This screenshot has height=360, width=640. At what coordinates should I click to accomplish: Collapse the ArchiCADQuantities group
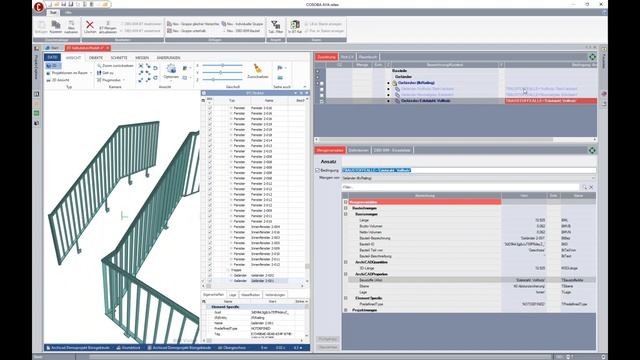(346, 262)
